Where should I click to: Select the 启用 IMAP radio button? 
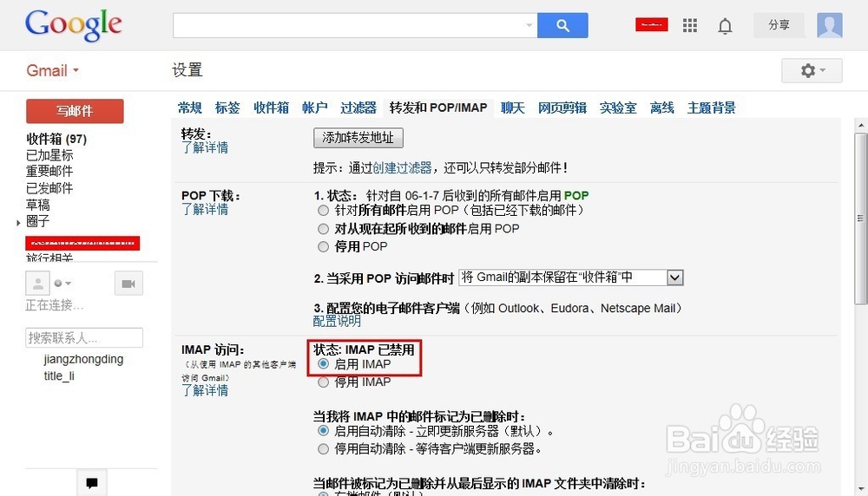click(323, 364)
